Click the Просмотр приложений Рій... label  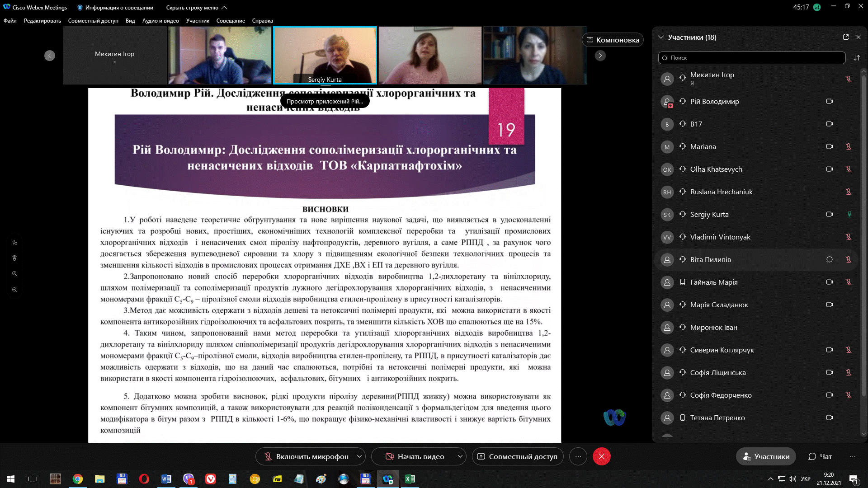[x=325, y=101]
